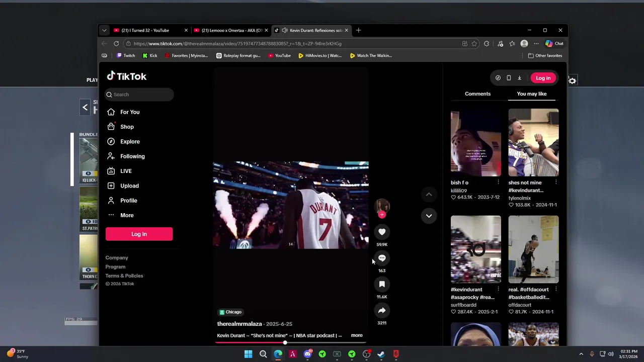Click the back arrow in background game window
This screenshot has height=362, width=644.
point(85,107)
